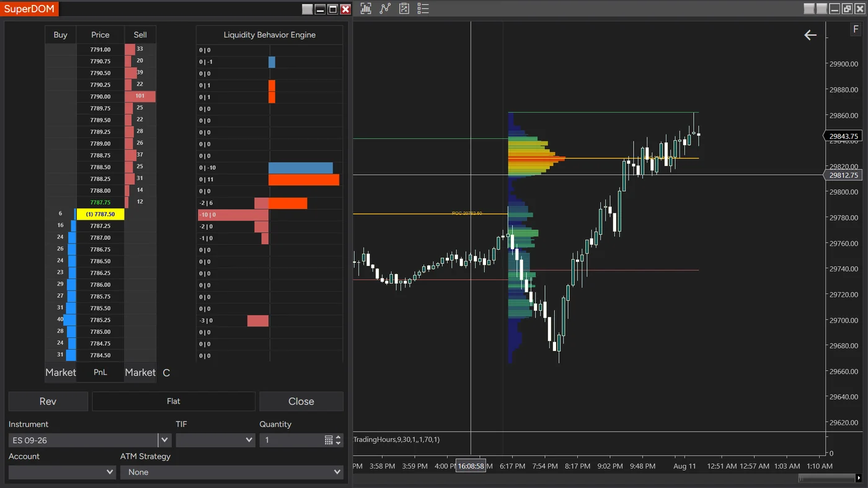
Task: Click the Rev button
Action: (x=48, y=401)
